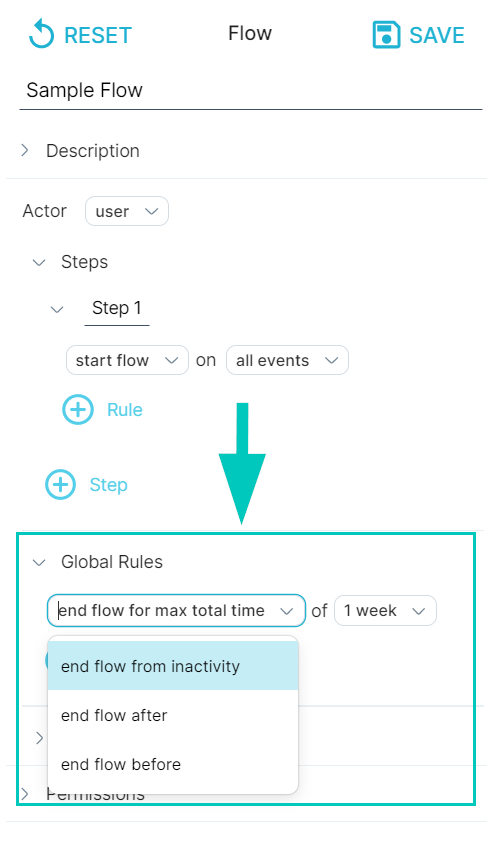Click the RESET text button
The height and width of the screenshot is (867, 487).
98,35
